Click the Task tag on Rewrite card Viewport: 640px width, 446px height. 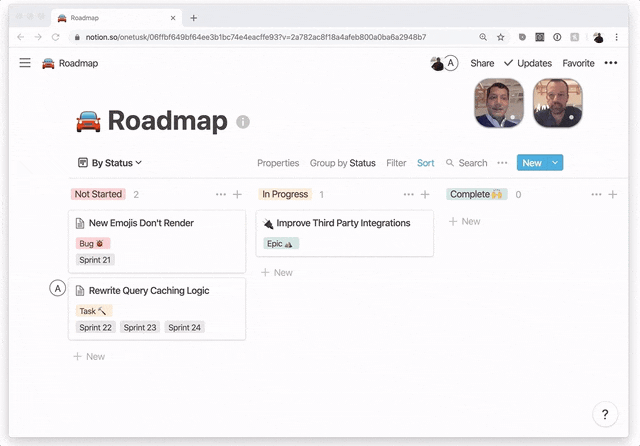coord(93,311)
